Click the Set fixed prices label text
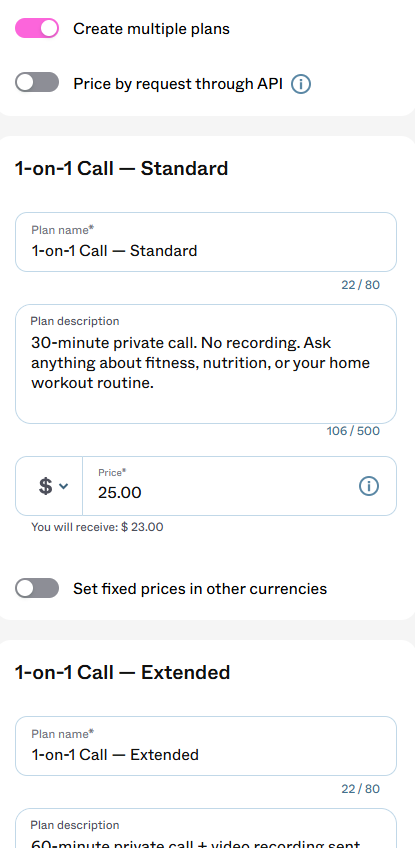The image size is (415, 848). pyautogui.click(x=200, y=588)
